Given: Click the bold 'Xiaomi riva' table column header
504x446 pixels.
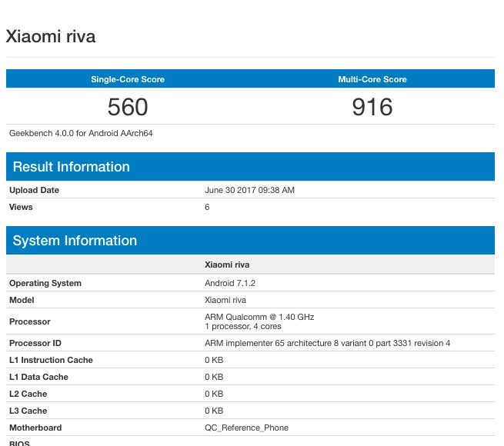Looking at the screenshot, I should coord(227,265).
